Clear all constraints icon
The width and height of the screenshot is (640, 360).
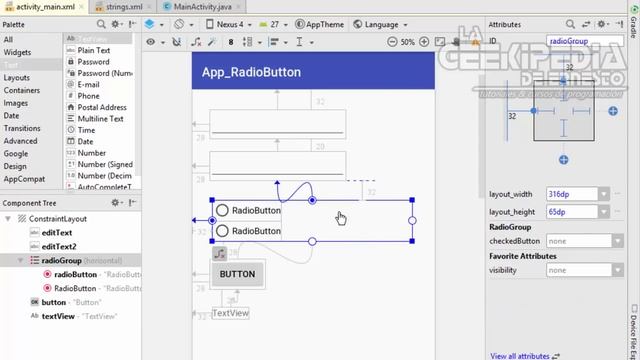coord(196,42)
